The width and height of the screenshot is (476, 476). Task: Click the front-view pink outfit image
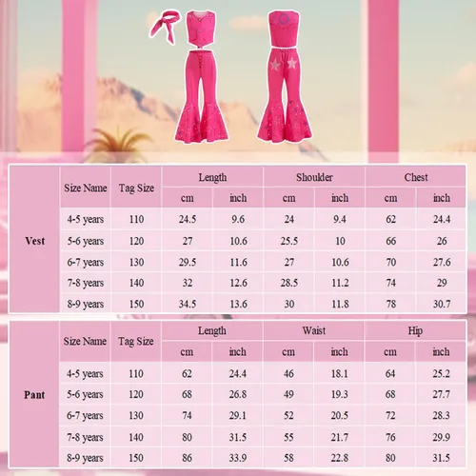pos(201,76)
